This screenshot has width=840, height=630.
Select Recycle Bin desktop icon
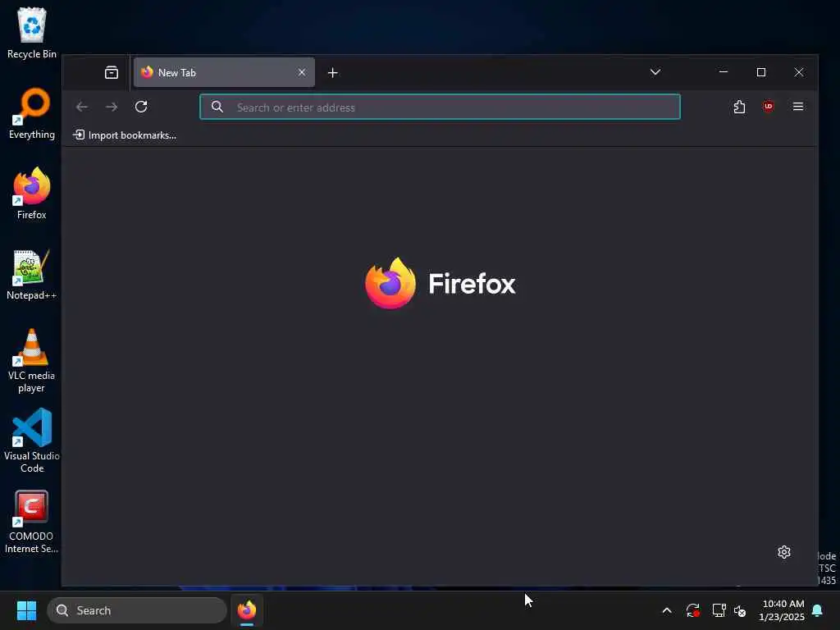coord(32,33)
